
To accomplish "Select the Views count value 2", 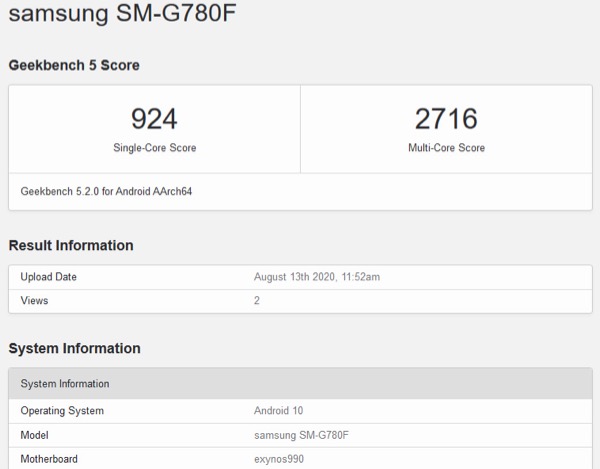I will click(x=257, y=301).
